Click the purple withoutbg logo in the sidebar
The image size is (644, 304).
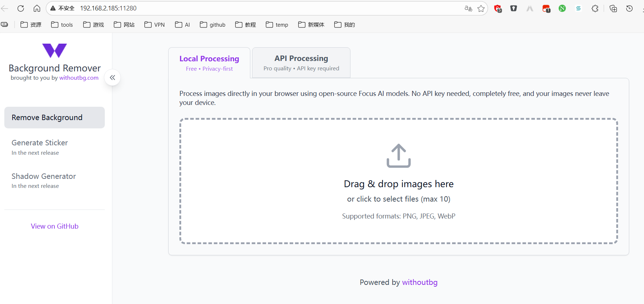pos(54,50)
